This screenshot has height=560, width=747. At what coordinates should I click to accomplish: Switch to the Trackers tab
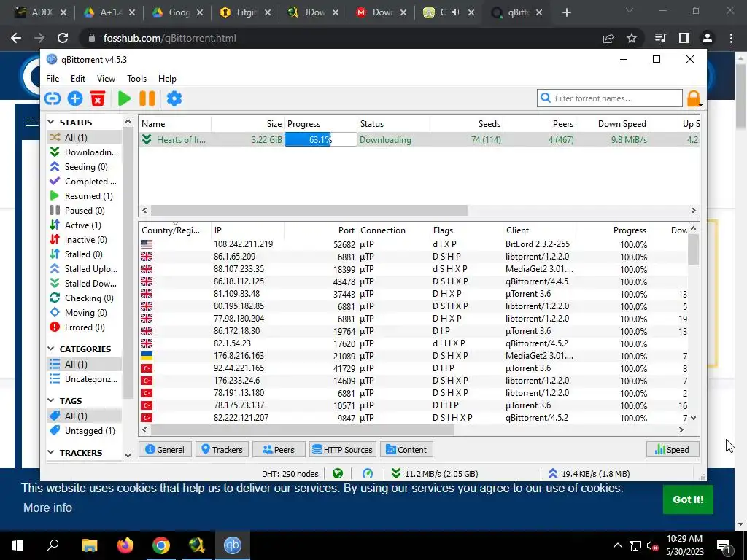[x=222, y=449]
